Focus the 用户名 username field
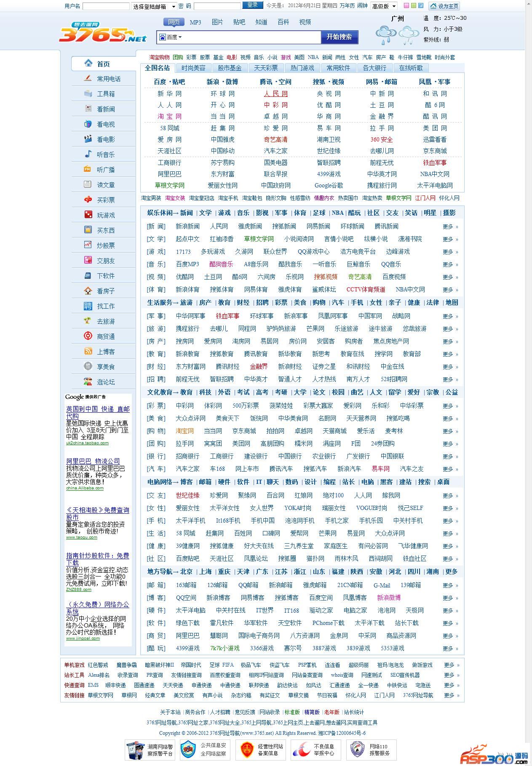 (106, 6)
